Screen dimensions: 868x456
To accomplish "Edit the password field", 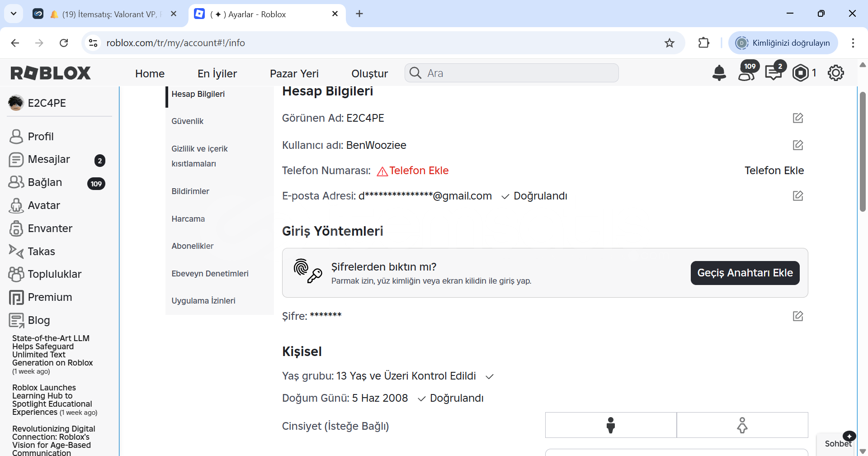I will 798,316.
